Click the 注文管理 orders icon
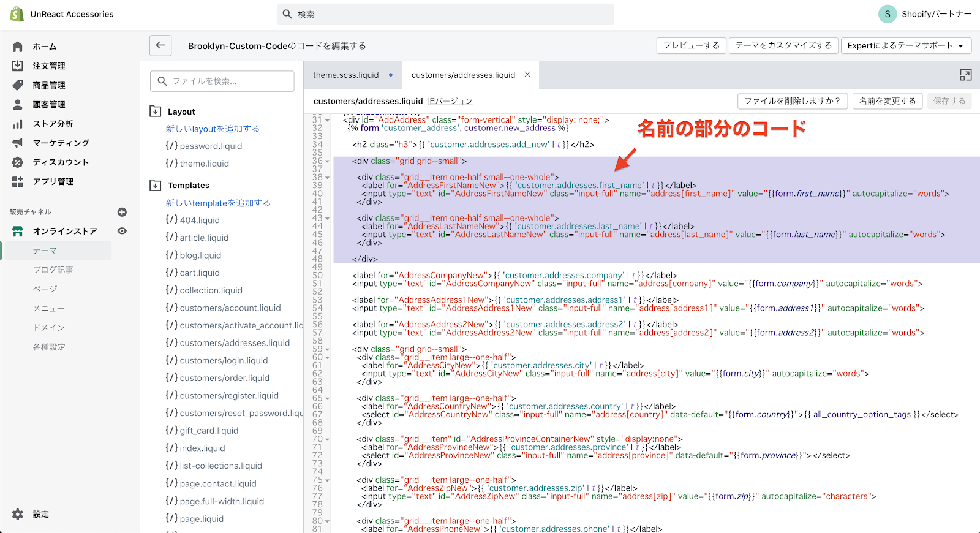 pos(18,66)
